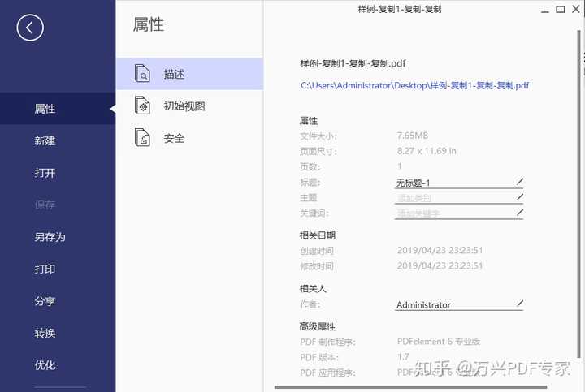Screen dimensions: 585x392
Task: Switch to the 初始视图 properties tab
Action: pyautogui.click(x=189, y=106)
